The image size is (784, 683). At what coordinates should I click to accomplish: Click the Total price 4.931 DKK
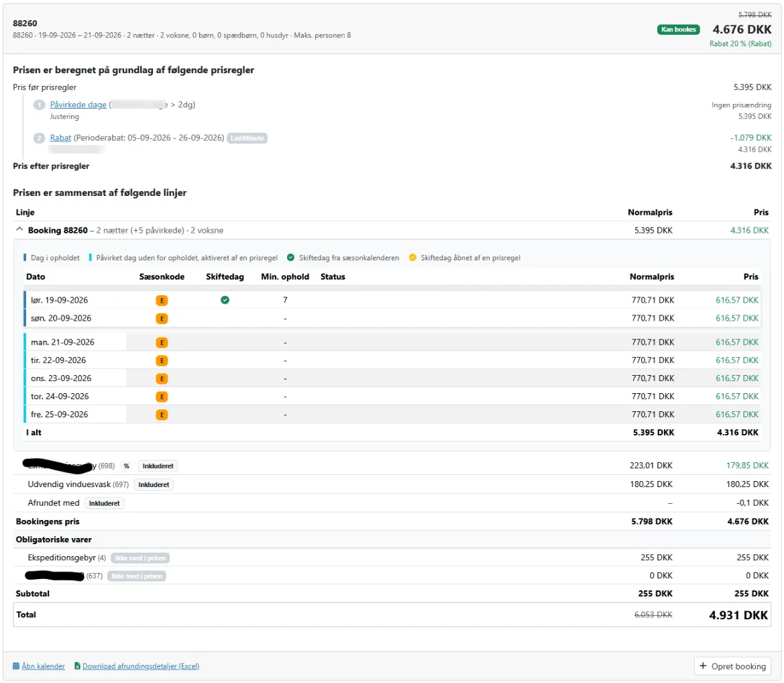click(x=738, y=615)
